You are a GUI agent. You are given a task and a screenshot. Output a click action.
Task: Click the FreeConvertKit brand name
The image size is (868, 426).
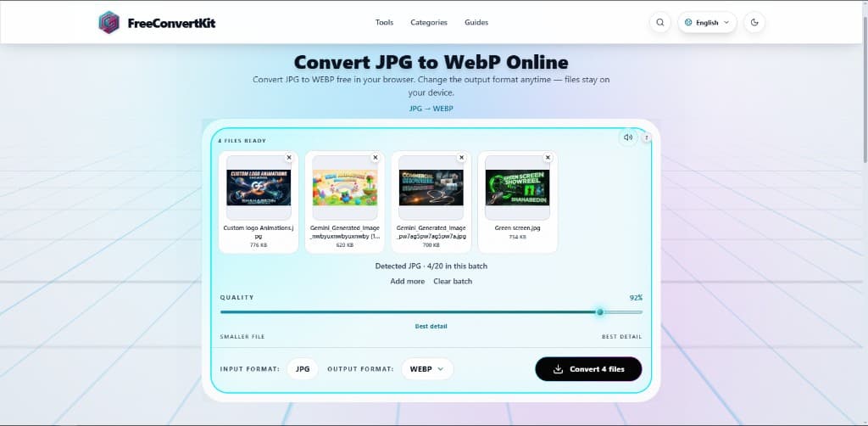pyautogui.click(x=171, y=23)
